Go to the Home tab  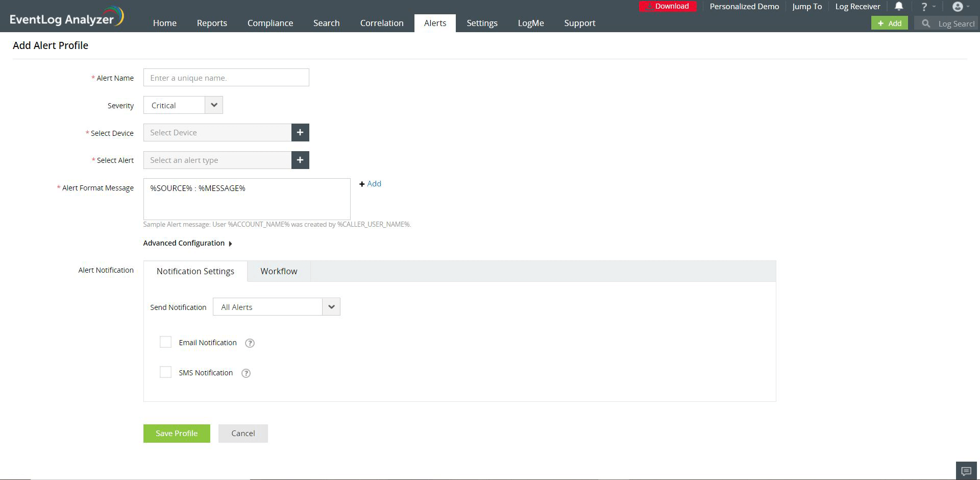click(x=165, y=23)
